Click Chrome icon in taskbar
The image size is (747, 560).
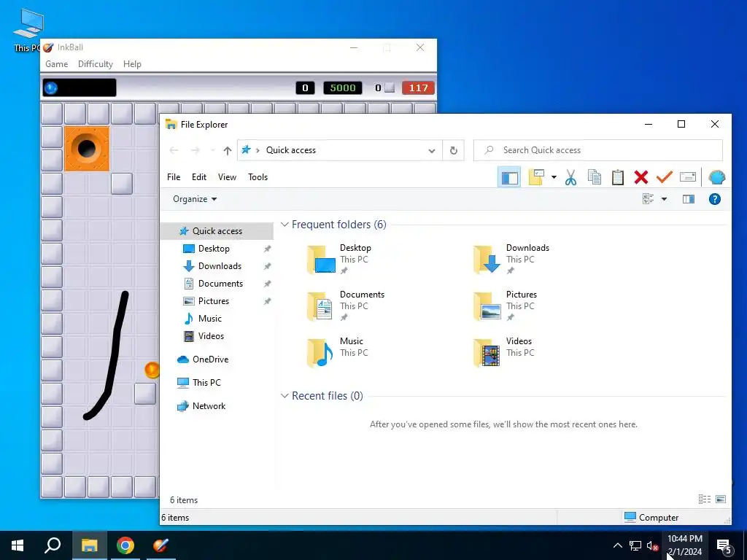(125, 545)
